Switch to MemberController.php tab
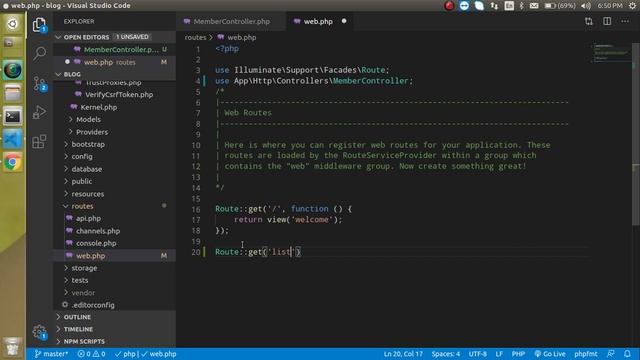The image size is (640, 360). point(231,21)
